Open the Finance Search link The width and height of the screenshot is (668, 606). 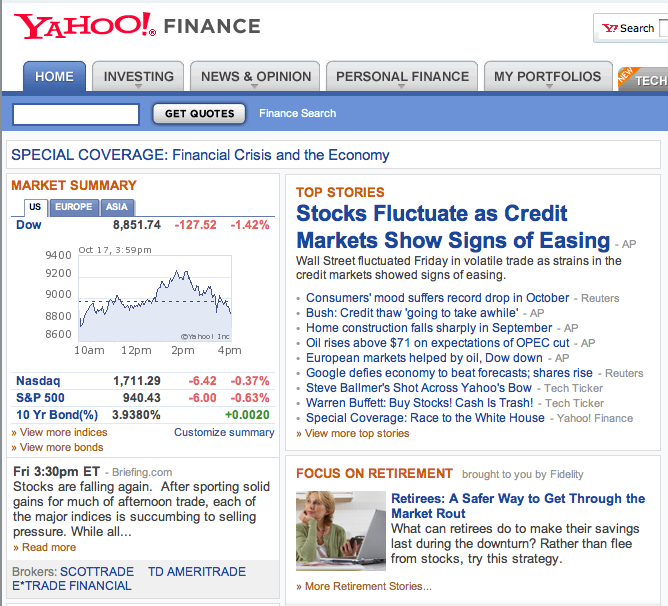pyautogui.click(x=297, y=113)
